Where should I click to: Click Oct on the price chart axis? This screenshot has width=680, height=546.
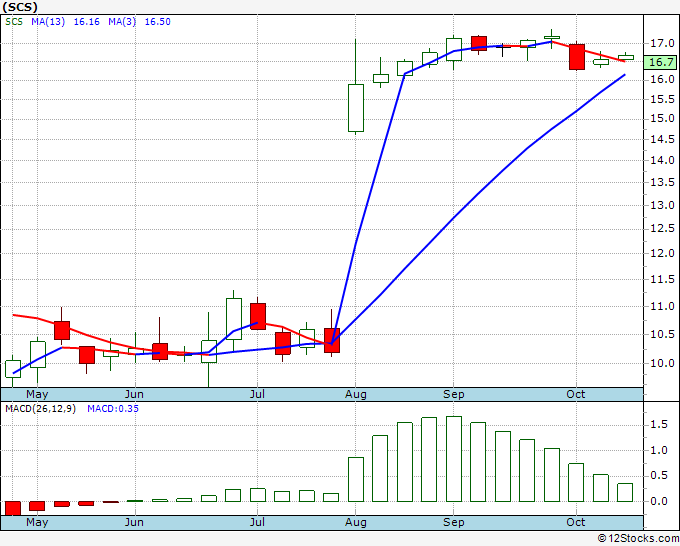point(576,394)
